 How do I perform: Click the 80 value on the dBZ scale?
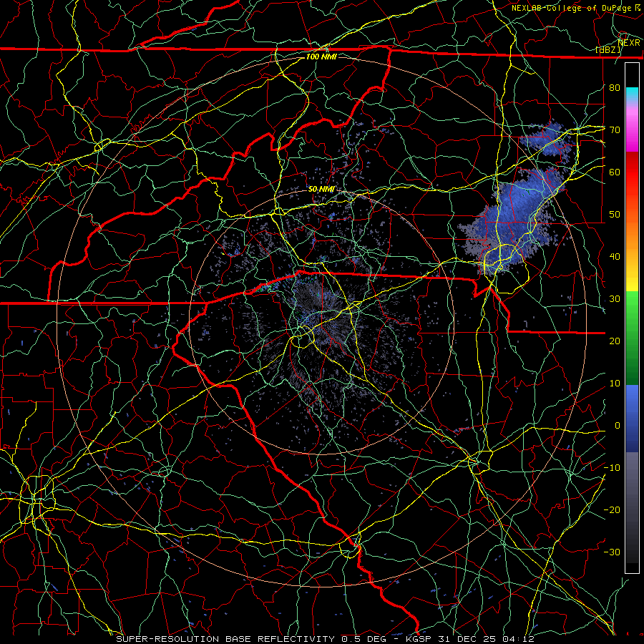pos(615,87)
